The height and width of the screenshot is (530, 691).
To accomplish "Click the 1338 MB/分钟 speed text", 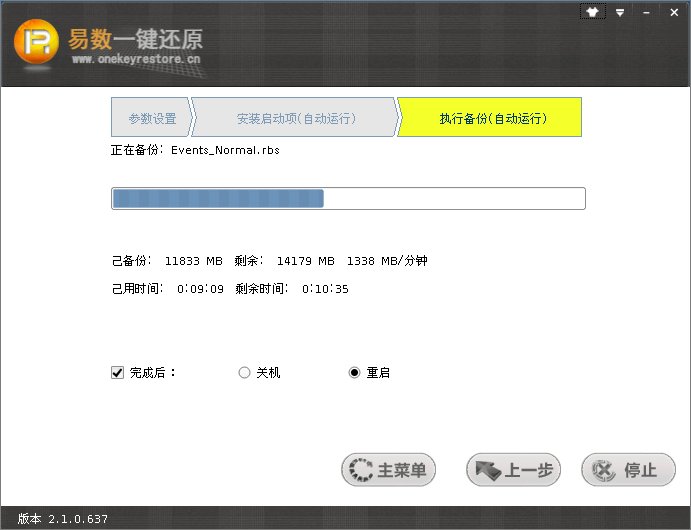I will pos(387,261).
